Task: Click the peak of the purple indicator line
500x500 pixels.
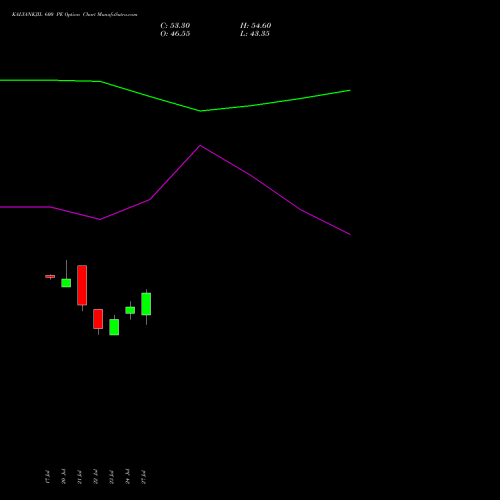Action: [200, 146]
